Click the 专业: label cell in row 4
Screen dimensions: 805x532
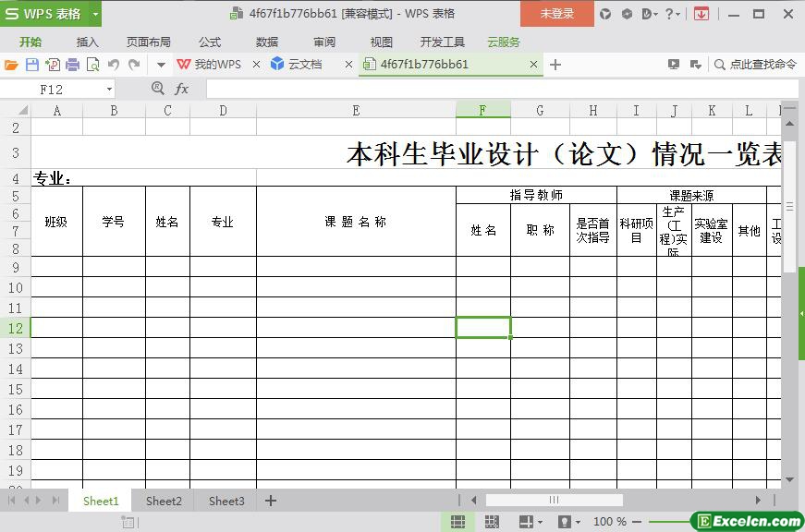click(x=144, y=178)
